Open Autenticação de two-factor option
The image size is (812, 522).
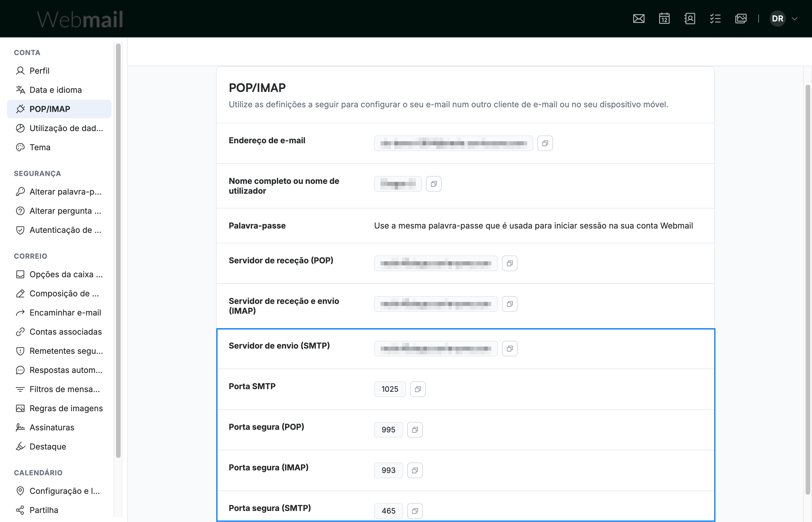[59, 230]
